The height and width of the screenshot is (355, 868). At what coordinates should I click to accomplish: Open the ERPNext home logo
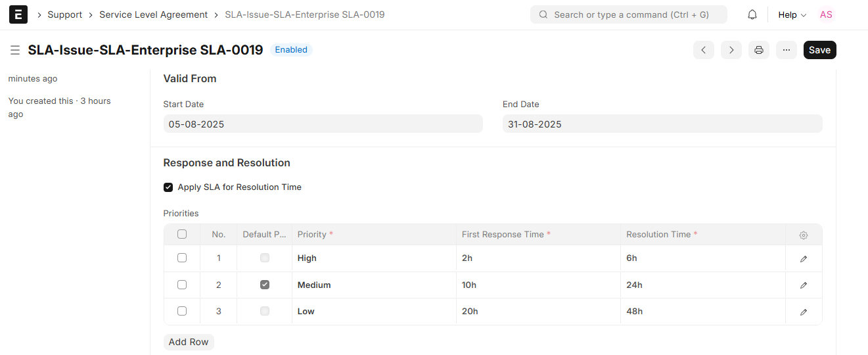click(18, 14)
